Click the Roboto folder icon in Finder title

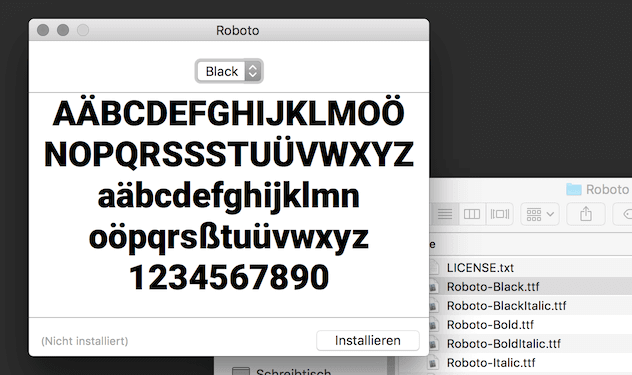coord(574,189)
